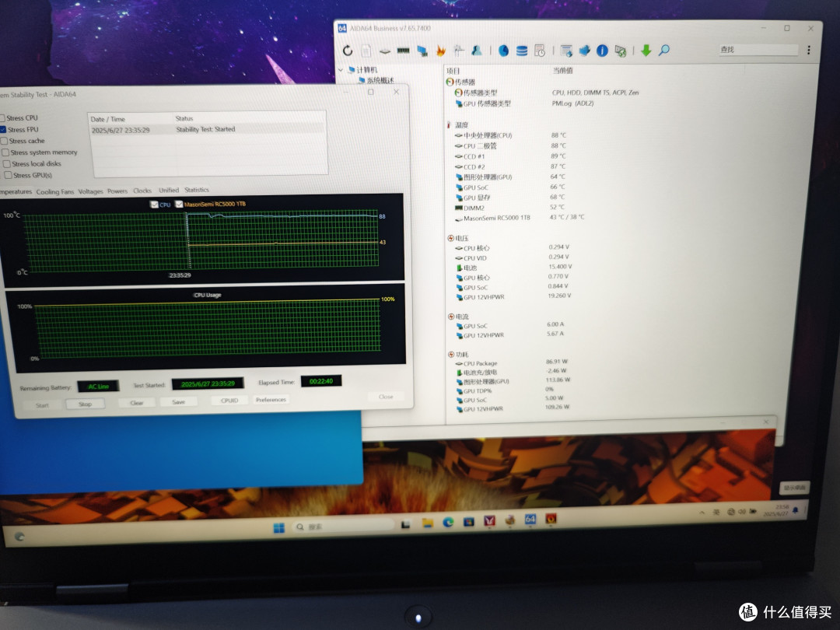Select the 'Stability Test: Started' log row
The height and width of the screenshot is (630, 840).
point(208,129)
